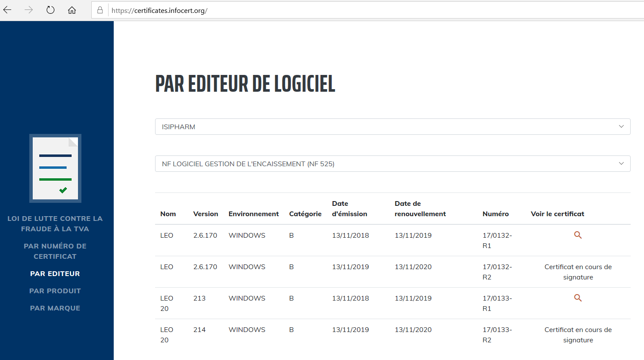Screen dimensions: 644x360
Task: Click the browser forward arrow
Action: 29,10
